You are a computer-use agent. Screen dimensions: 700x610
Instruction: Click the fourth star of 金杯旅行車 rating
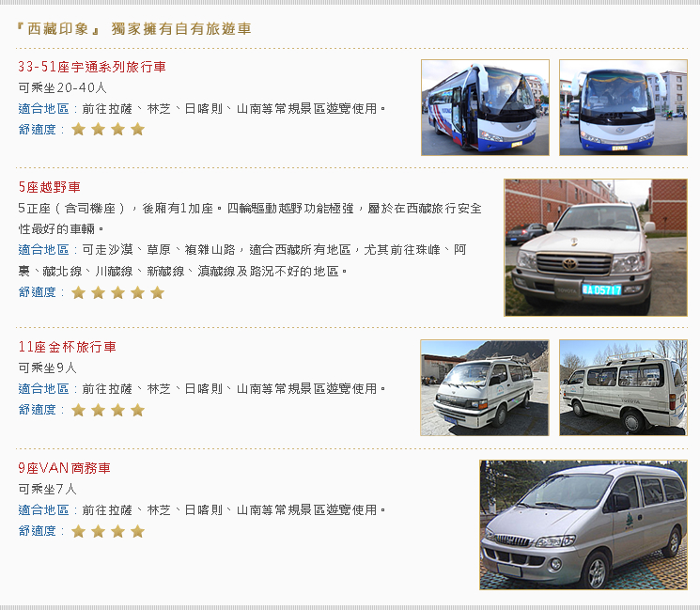(138, 410)
